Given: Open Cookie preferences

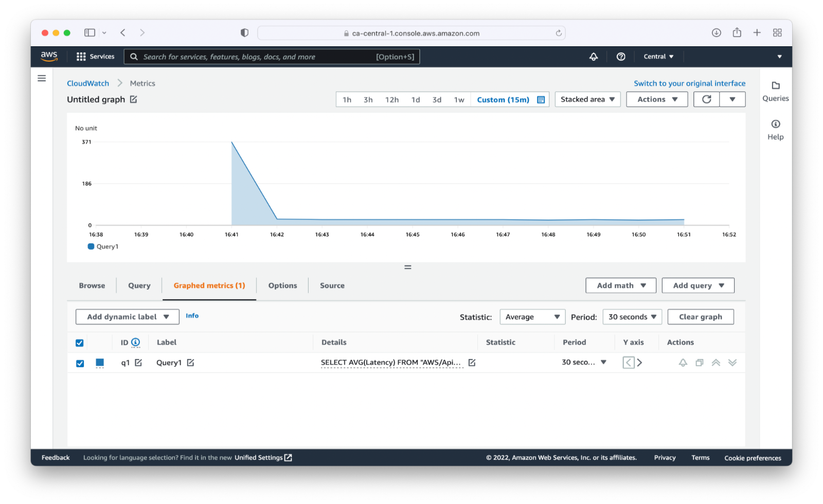Looking at the screenshot, I should click(753, 458).
